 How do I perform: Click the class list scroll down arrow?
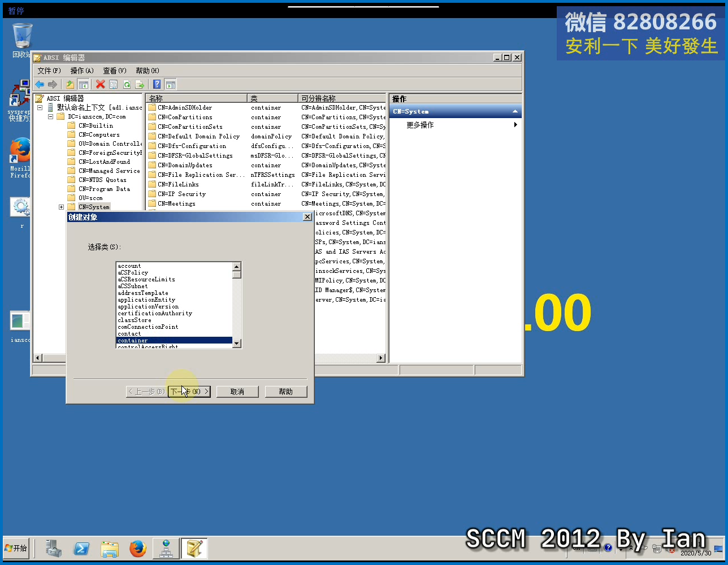237,343
